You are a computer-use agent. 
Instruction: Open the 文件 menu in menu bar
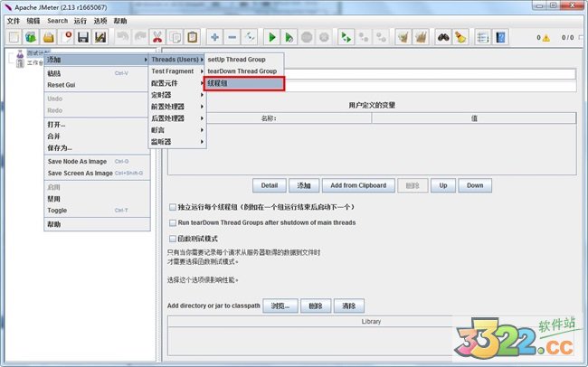pos(14,21)
